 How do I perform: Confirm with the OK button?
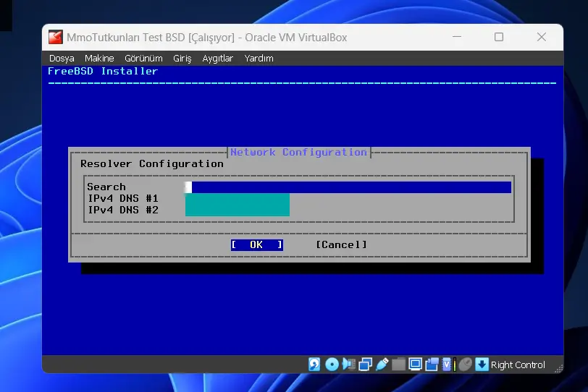257,245
